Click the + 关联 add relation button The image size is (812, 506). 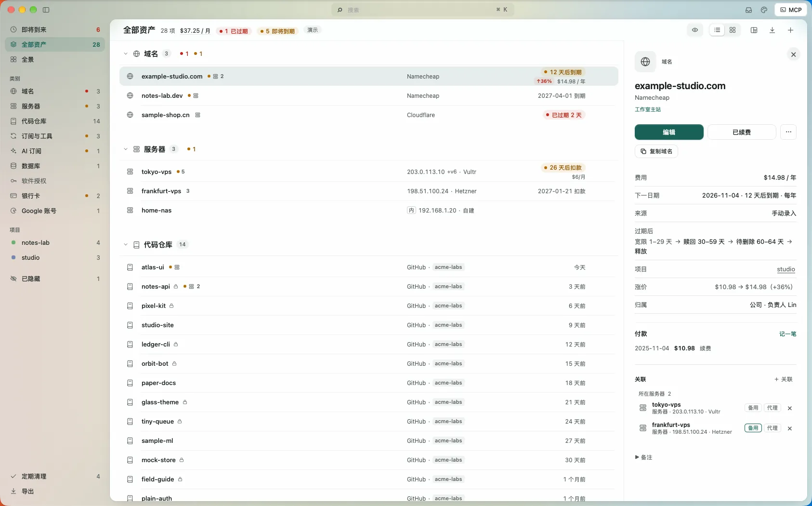coord(784,379)
